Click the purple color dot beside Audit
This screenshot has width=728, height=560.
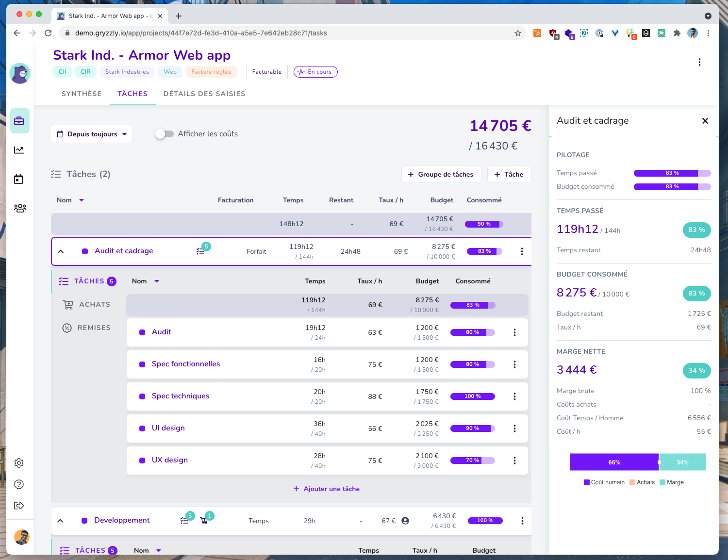coord(142,332)
